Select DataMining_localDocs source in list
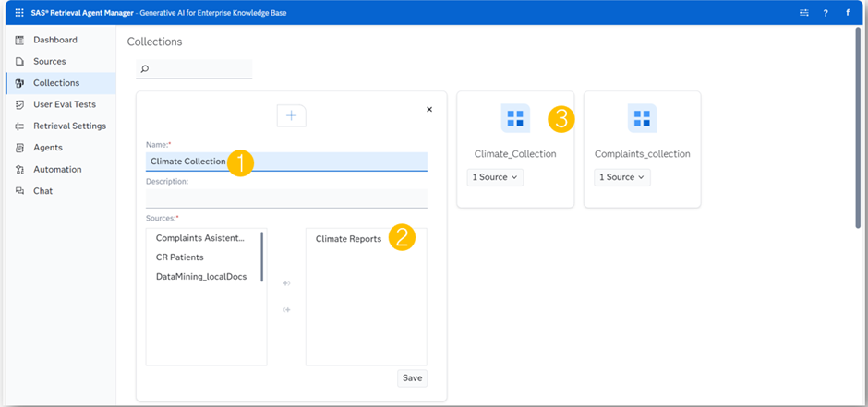The height and width of the screenshot is (407, 868). click(201, 277)
